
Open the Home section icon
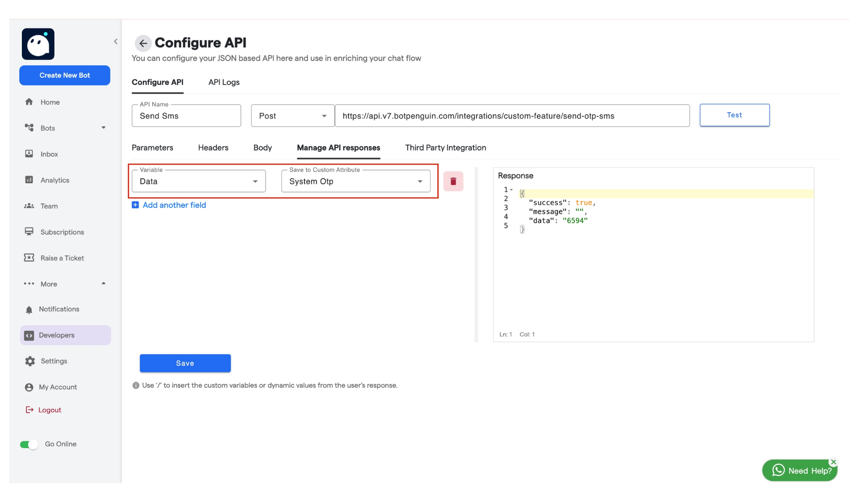(x=29, y=102)
